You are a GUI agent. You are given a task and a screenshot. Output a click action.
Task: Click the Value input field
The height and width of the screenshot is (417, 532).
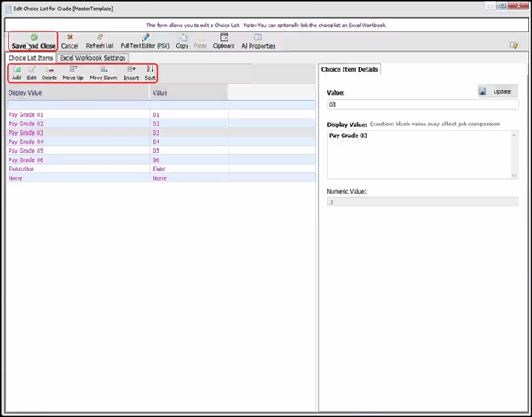pos(422,106)
